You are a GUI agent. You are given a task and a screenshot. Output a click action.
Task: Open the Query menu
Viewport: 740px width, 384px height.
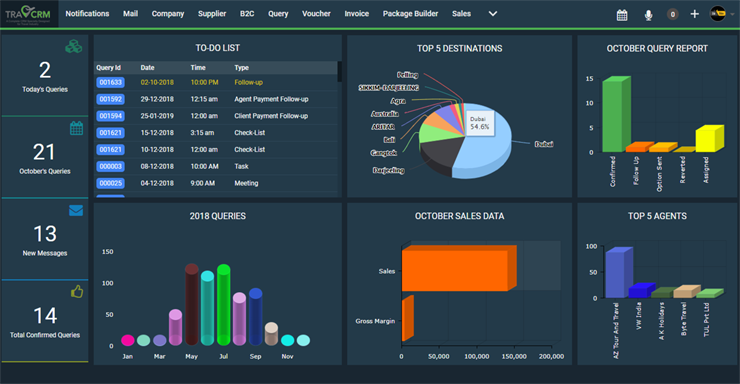pyautogui.click(x=278, y=14)
